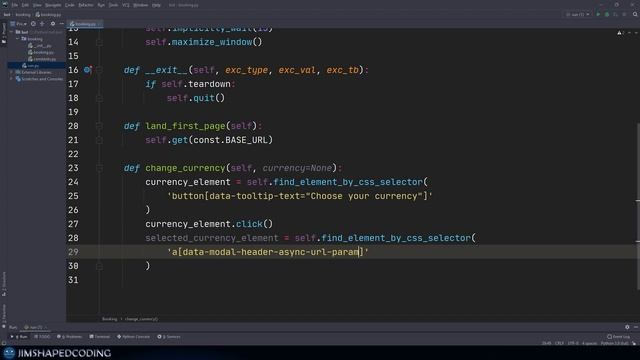640x360 pixels.
Task: Open the Terminal tool window
Action: 100,337
